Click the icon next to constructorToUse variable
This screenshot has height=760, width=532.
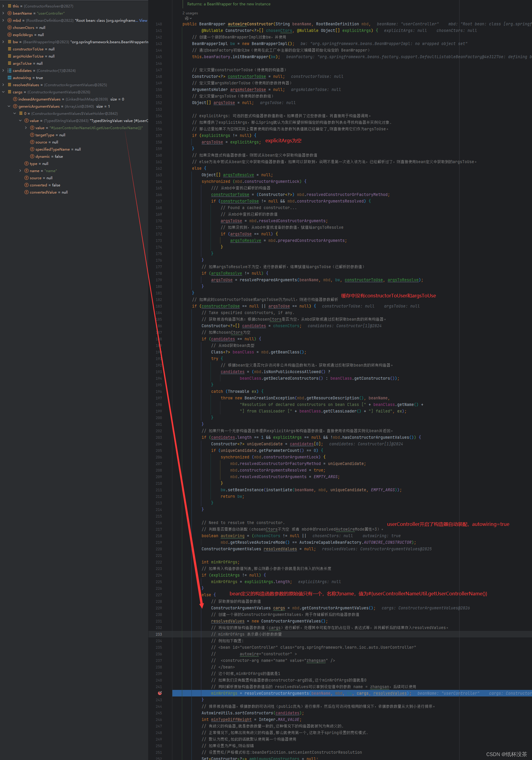point(10,49)
